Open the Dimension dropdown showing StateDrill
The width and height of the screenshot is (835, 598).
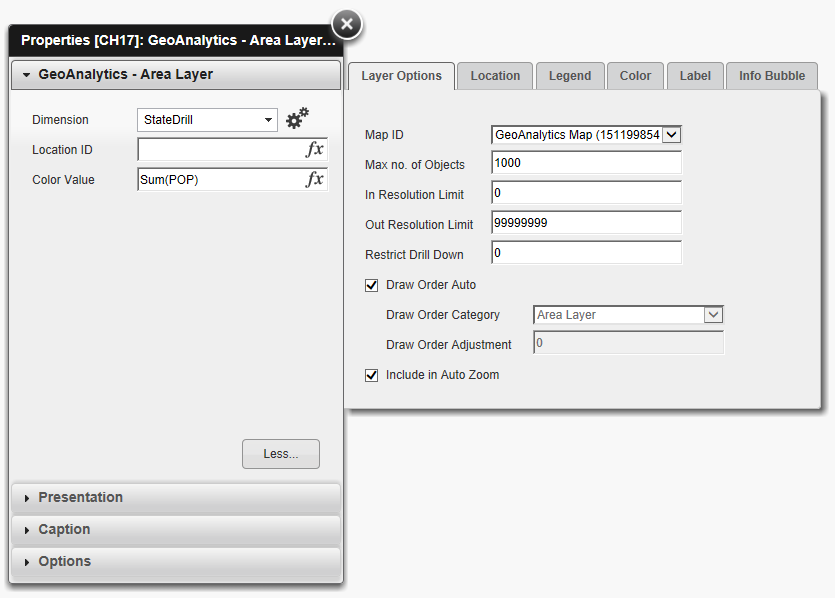(x=207, y=118)
